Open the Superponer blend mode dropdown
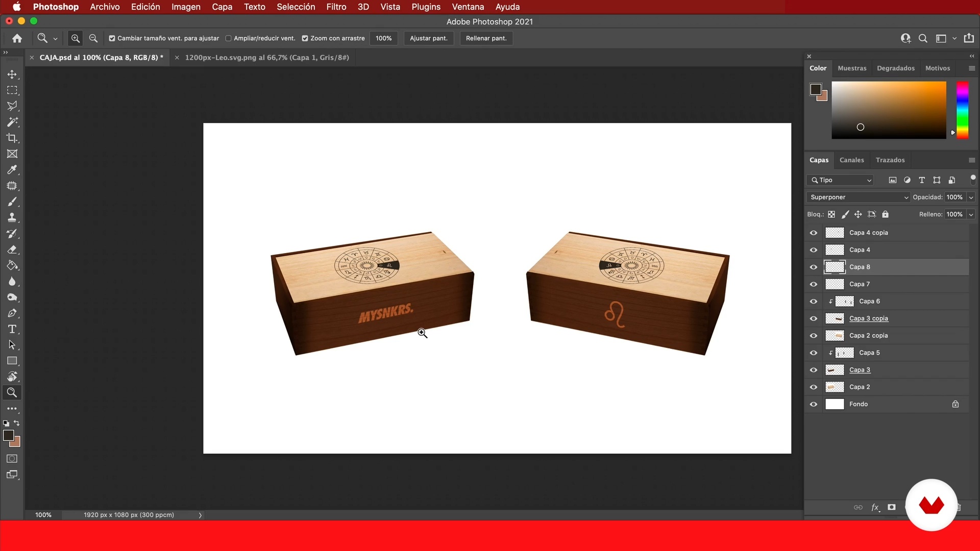The height and width of the screenshot is (551, 980). click(x=859, y=197)
